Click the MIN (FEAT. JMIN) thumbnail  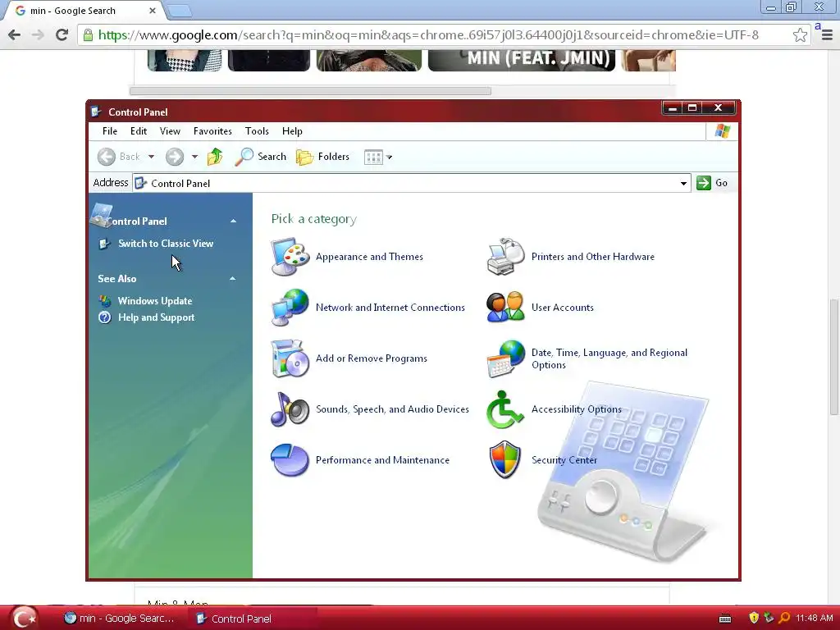[x=522, y=61]
